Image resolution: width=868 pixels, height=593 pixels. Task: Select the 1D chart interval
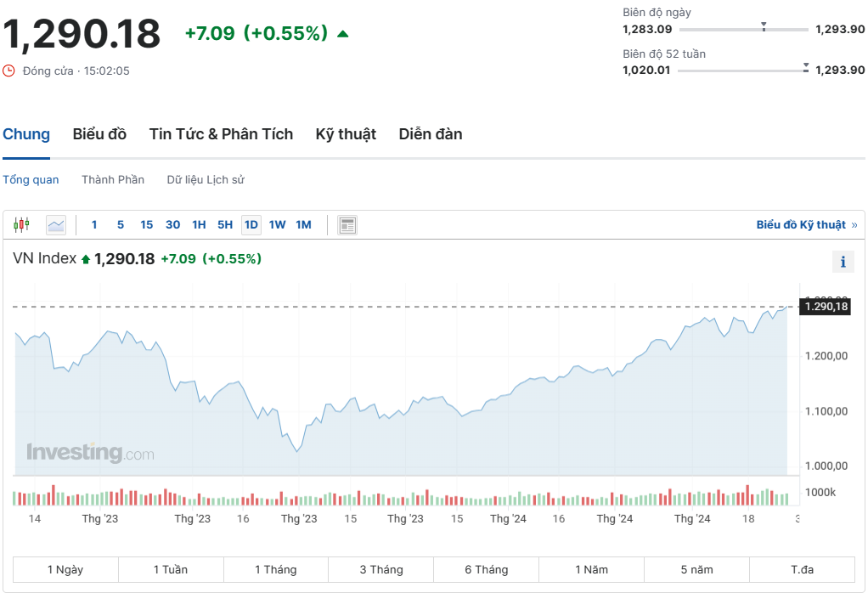[x=251, y=225]
